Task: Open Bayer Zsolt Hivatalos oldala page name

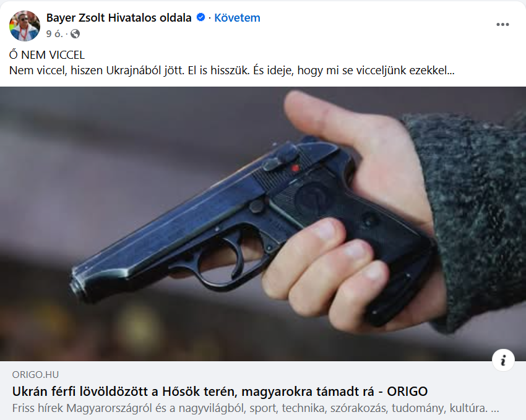Action: [x=119, y=18]
